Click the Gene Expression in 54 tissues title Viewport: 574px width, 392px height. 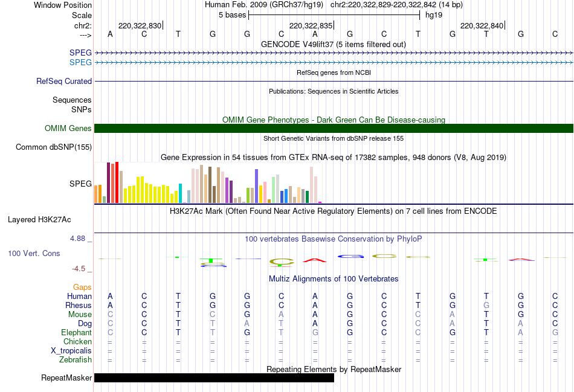point(334,158)
